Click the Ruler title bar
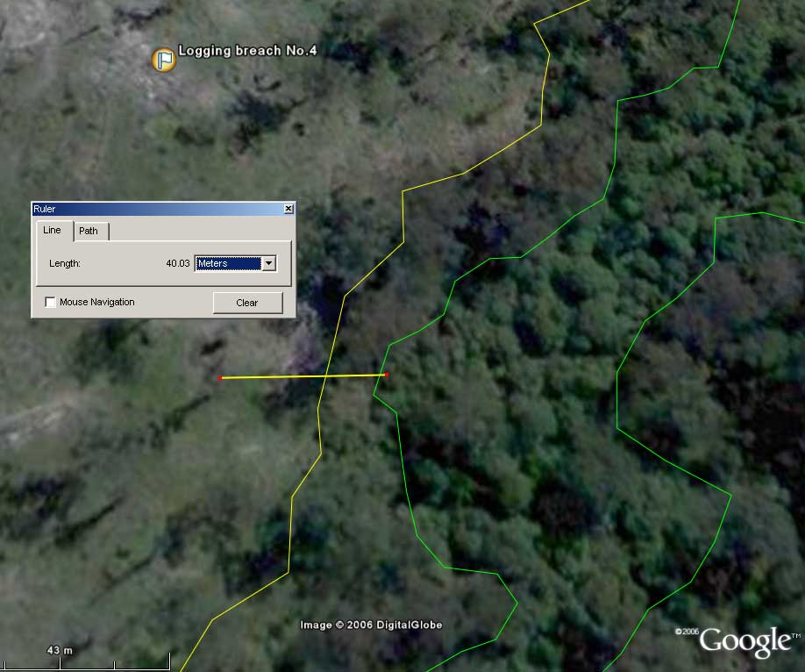805x672 pixels. pos(163,209)
